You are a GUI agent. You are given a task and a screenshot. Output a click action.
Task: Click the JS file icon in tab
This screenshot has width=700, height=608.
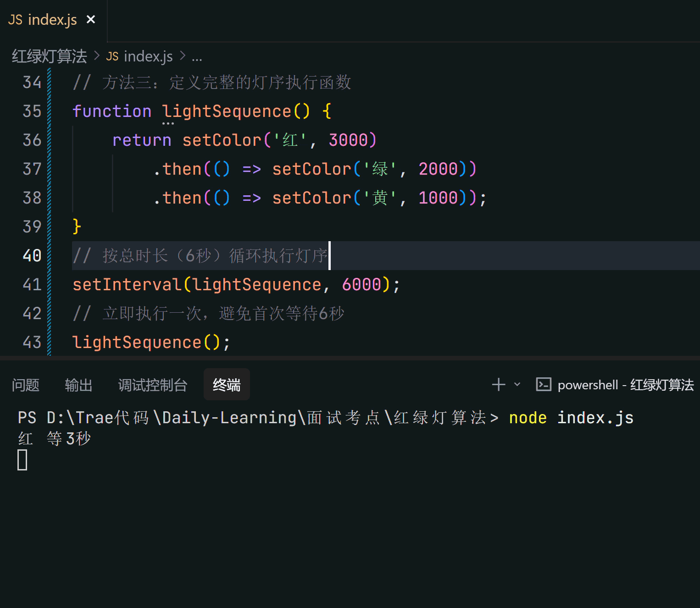pyautogui.click(x=15, y=20)
